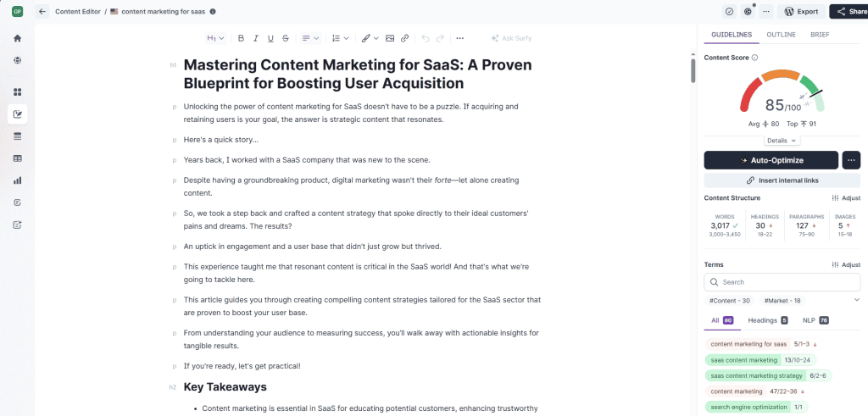Click the IMAGES 5 structure stat
Screen dimensions: 868x416
tap(845, 225)
